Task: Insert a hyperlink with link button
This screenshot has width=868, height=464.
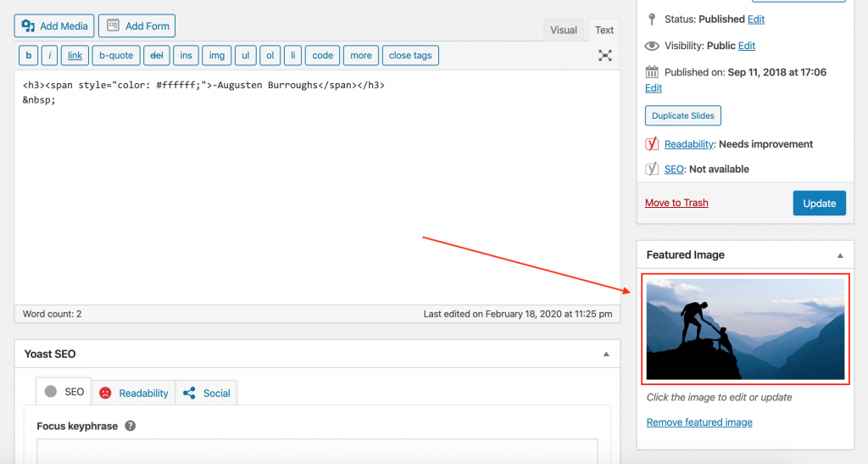Action: (75, 55)
